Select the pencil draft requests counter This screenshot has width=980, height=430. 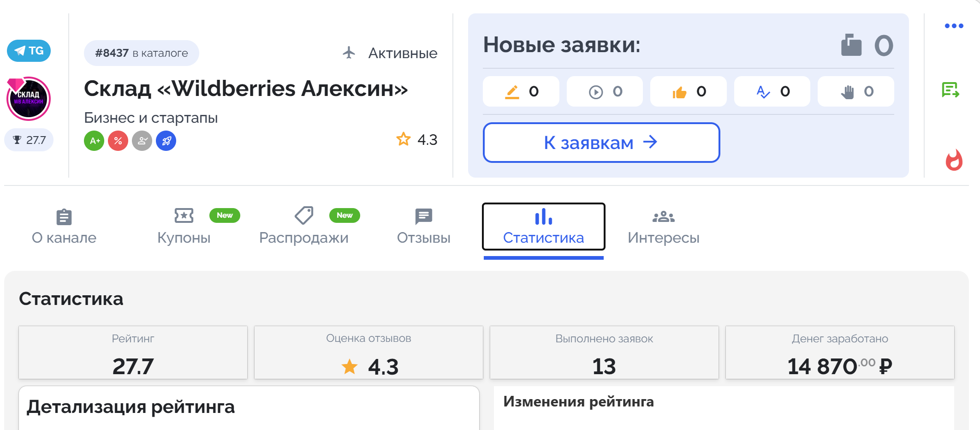click(521, 91)
